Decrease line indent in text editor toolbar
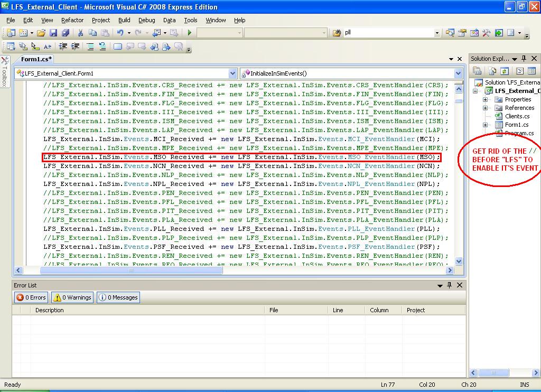This screenshot has height=392, width=541. pos(63,46)
